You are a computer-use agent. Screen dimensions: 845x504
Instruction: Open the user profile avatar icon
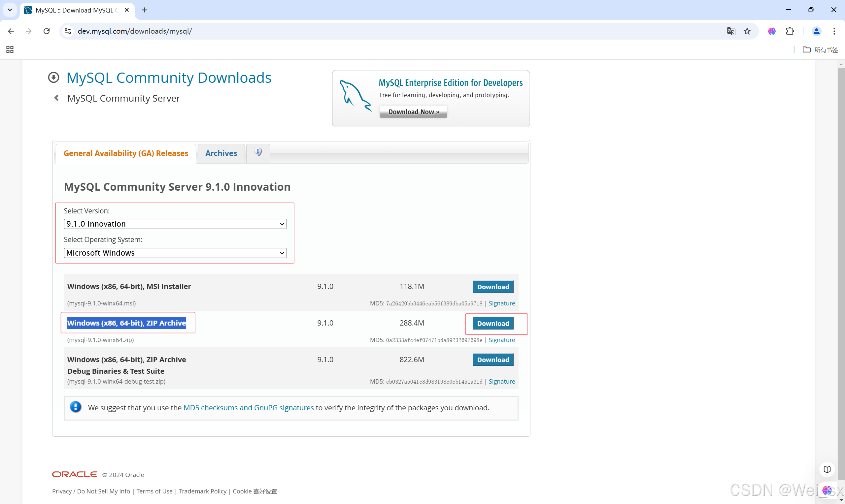click(816, 31)
